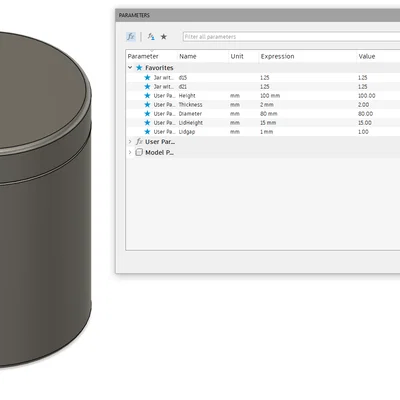This screenshot has width=400, height=400.
Task: Click the Expression column header
Action: (277, 56)
